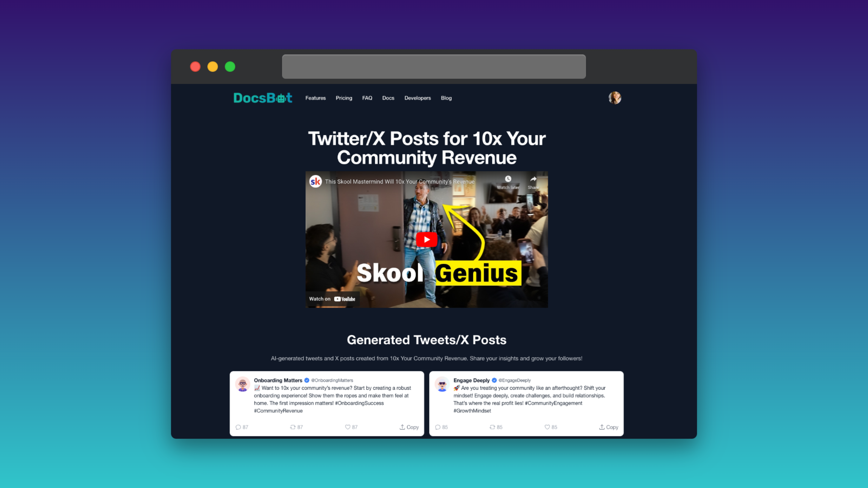Click the Share arrow icon in video

click(x=533, y=179)
